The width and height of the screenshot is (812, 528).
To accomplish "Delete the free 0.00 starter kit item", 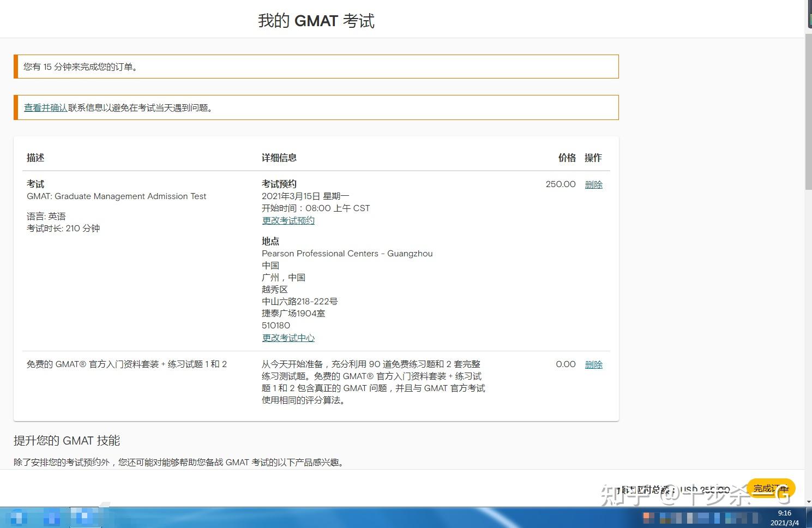I will 593,364.
